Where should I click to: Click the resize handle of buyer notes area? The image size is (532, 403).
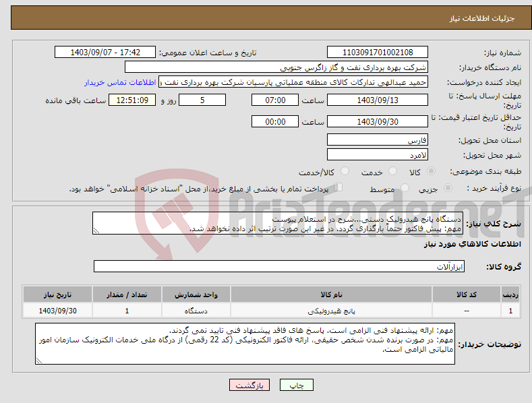coord(39,361)
